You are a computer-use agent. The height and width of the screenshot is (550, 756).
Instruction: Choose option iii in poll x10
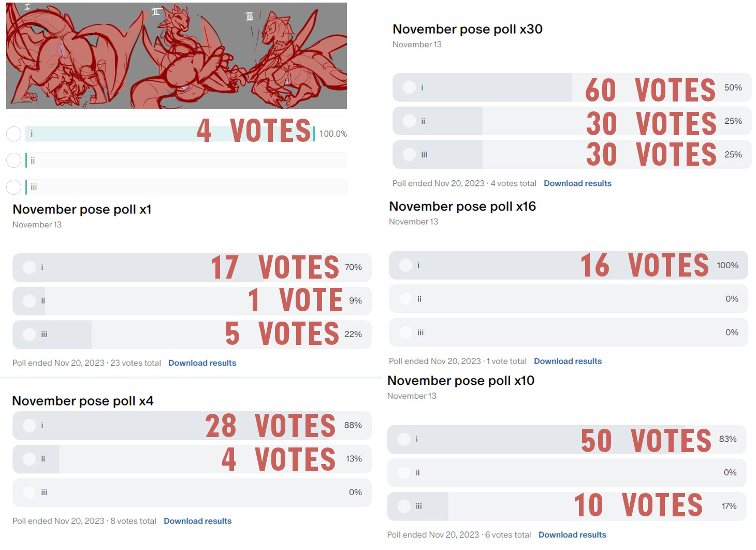pyautogui.click(x=567, y=506)
